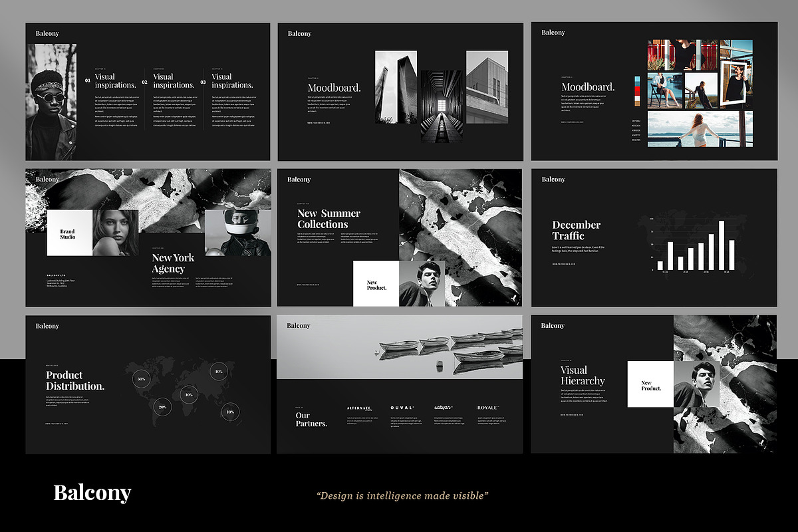
Task: Click the New Summer Collections heading
Action: [x=329, y=219]
